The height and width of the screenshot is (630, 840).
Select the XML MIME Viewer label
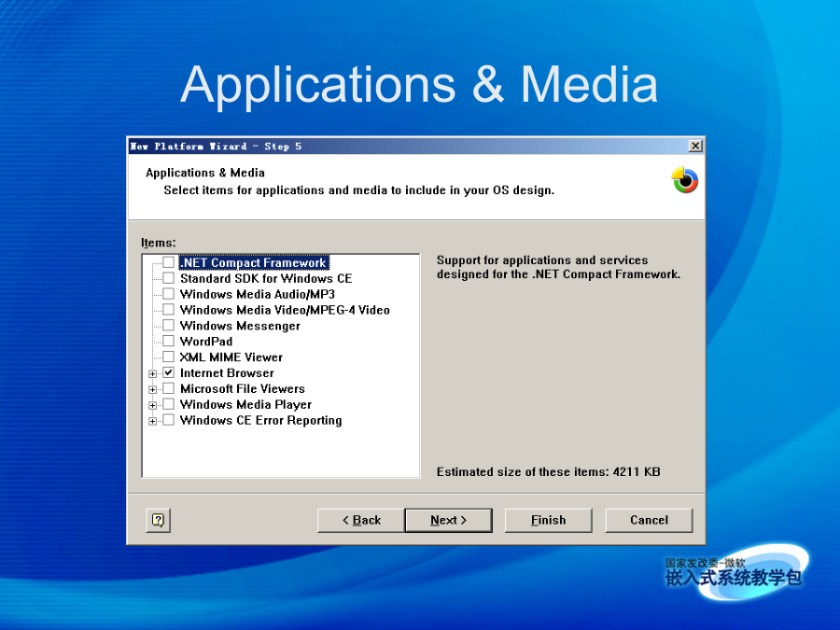pos(231,357)
